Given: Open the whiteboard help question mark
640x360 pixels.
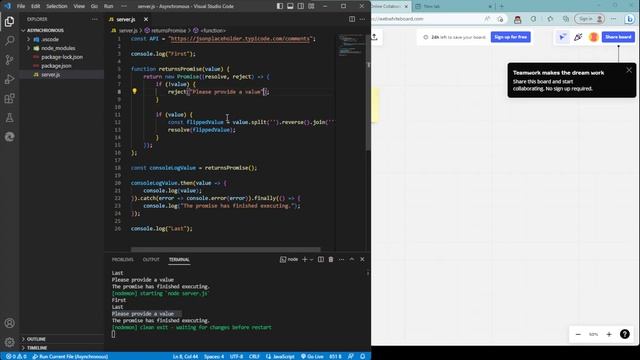Looking at the screenshot, I should (624, 334).
